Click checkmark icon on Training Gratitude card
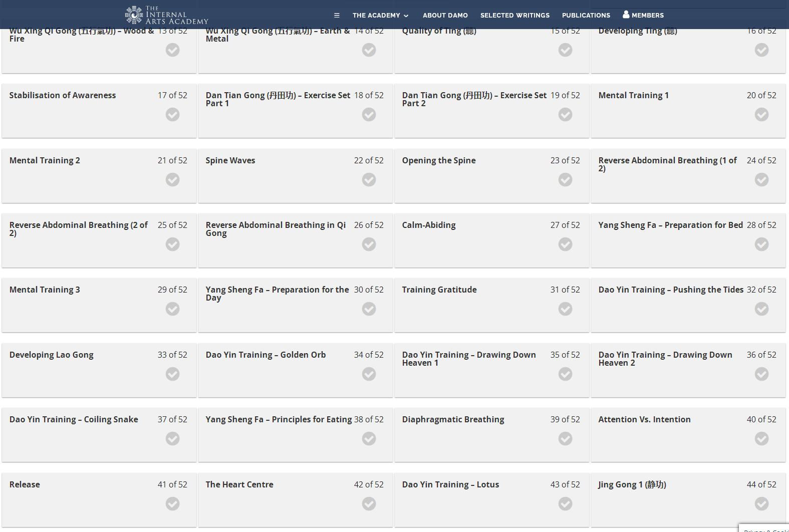This screenshot has height=532, width=789. click(x=566, y=309)
